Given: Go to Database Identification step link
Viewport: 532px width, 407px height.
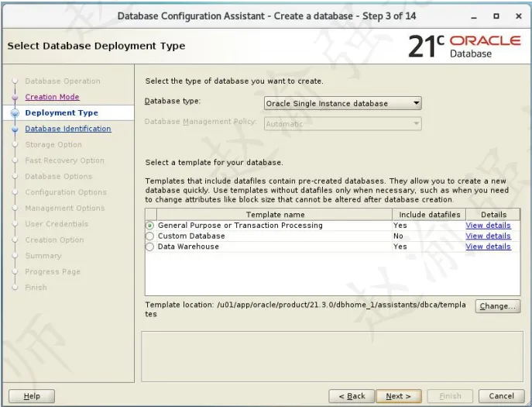Looking at the screenshot, I should 68,129.
